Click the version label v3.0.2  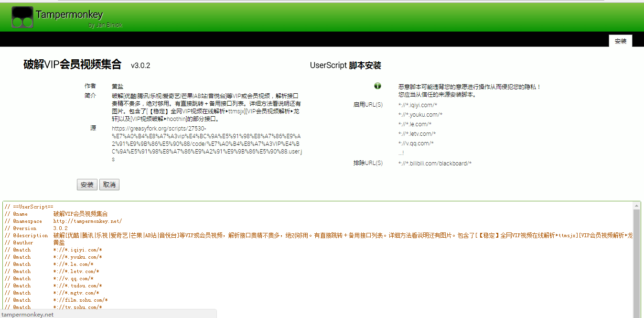click(x=140, y=66)
